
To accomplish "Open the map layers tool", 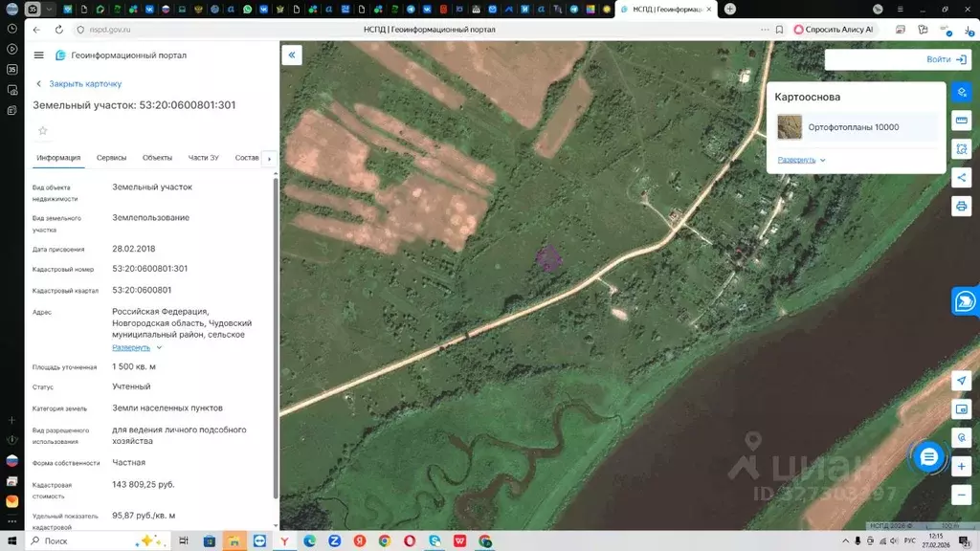I will click(x=962, y=93).
